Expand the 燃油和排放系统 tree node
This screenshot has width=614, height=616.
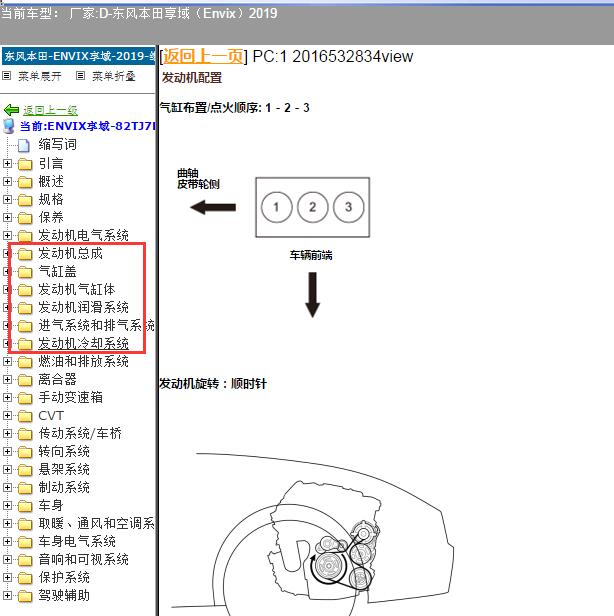coord(7,361)
